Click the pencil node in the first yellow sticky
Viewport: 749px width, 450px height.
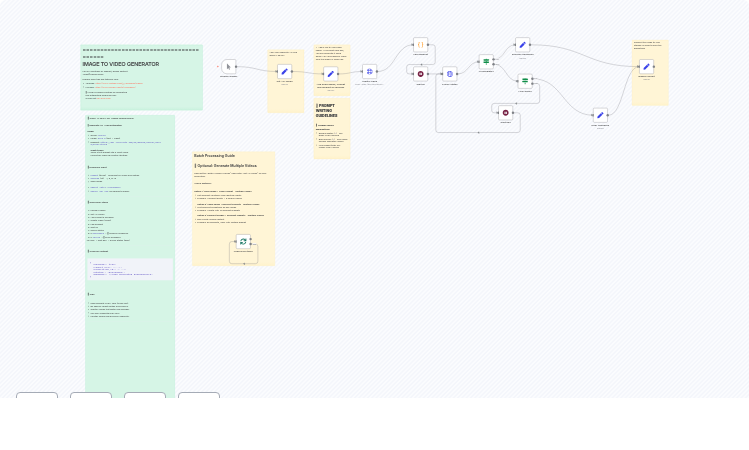pos(285,71)
